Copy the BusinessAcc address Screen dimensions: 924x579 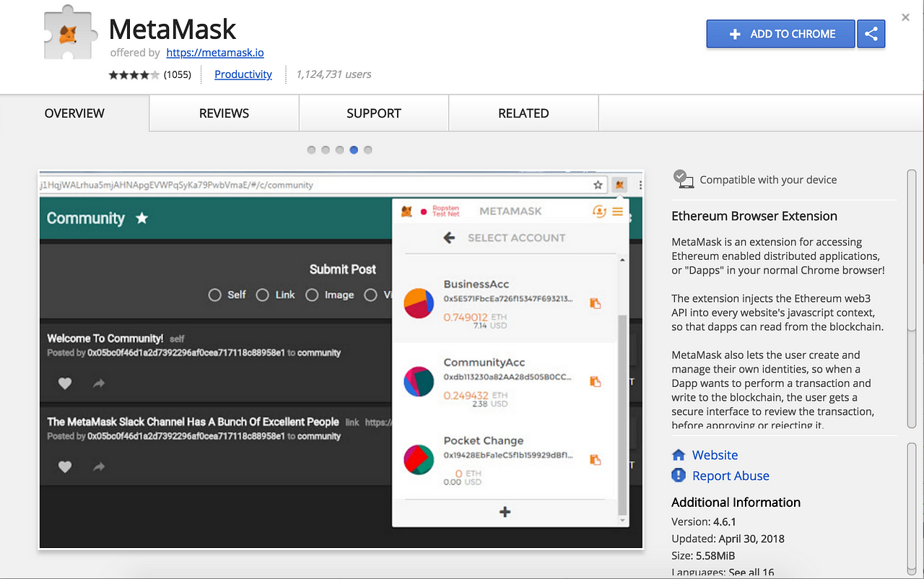pos(595,303)
